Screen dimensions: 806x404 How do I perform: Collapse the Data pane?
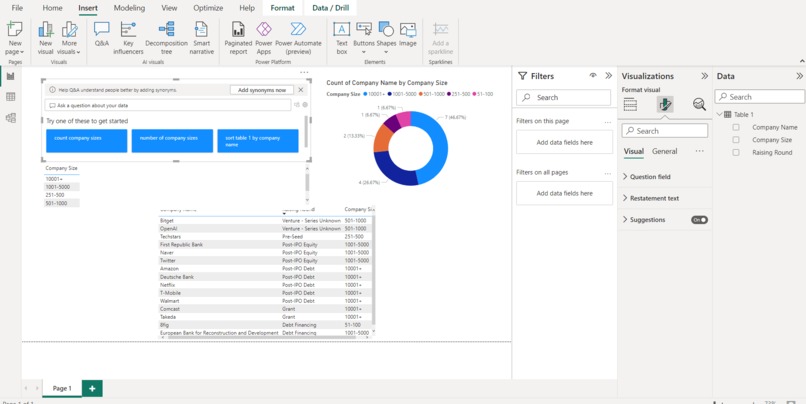[799, 76]
